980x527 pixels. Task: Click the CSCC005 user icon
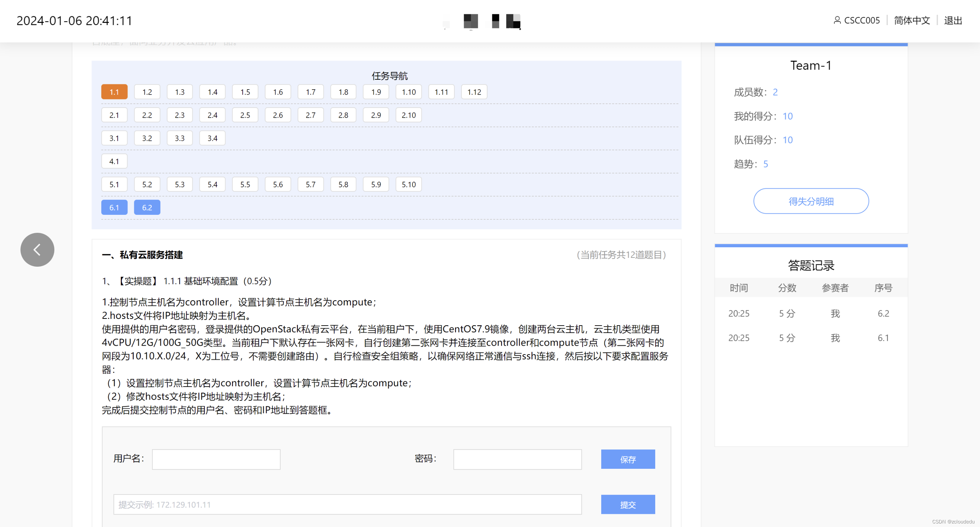pyautogui.click(x=837, y=20)
